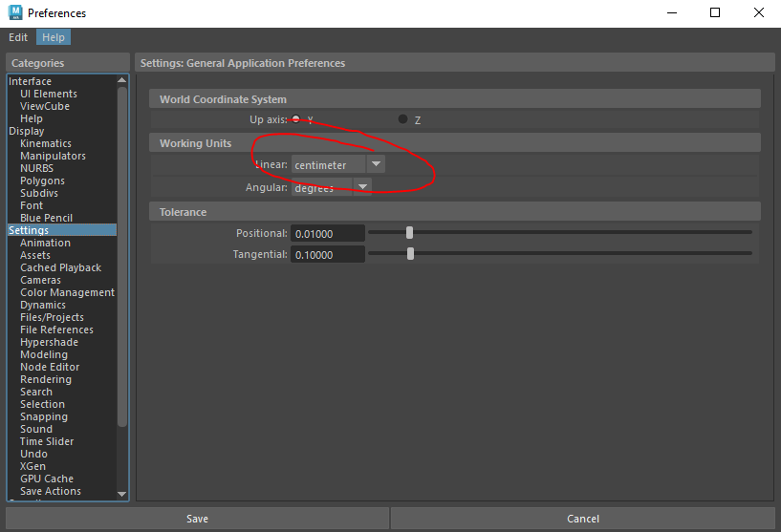
Task: Click the Cancel button
Action: (583, 519)
